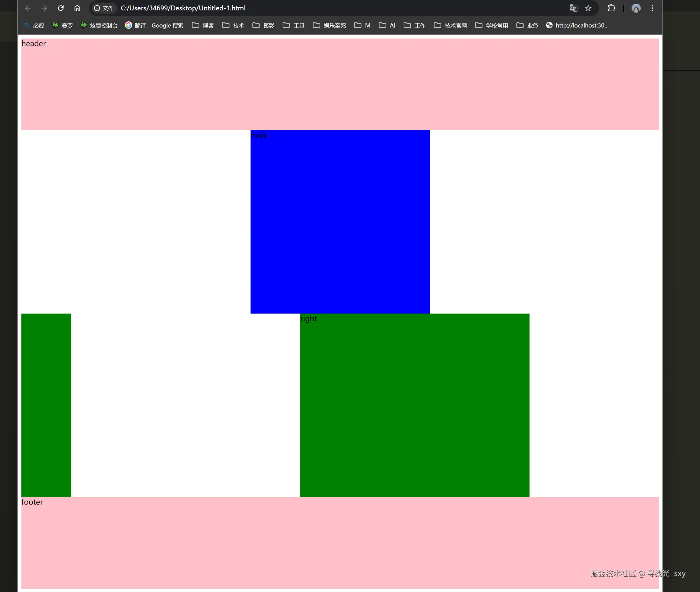The image size is (700, 592).
Task: Expand the 技术 bookmark folder
Action: click(x=233, y=25)
